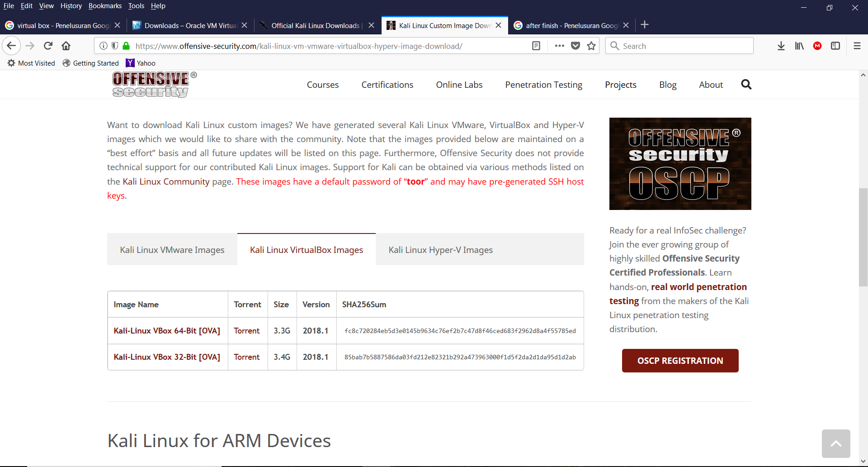The height and width of the screenshot is (467, 868).
Task: Follow the Kali Linux Community link
Action: 166,181
